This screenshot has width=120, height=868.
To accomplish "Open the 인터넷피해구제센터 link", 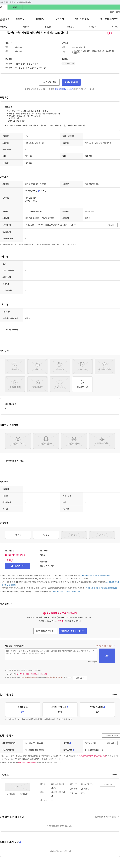I will point(32,674).
